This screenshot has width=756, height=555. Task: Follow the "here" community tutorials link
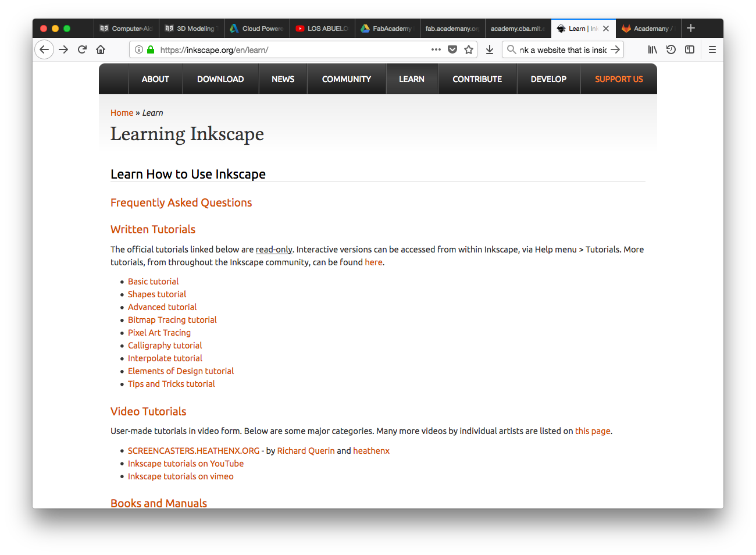point(373,262)
